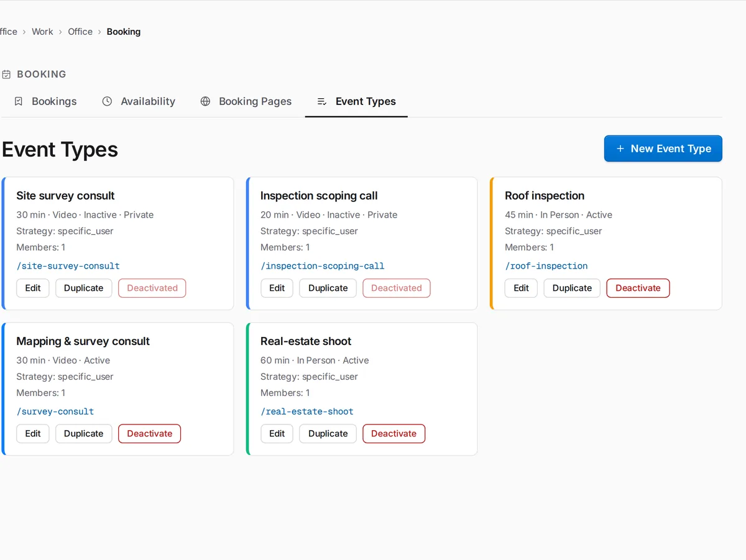Click the globe icon beside Booking Pages

click(205, 101)
